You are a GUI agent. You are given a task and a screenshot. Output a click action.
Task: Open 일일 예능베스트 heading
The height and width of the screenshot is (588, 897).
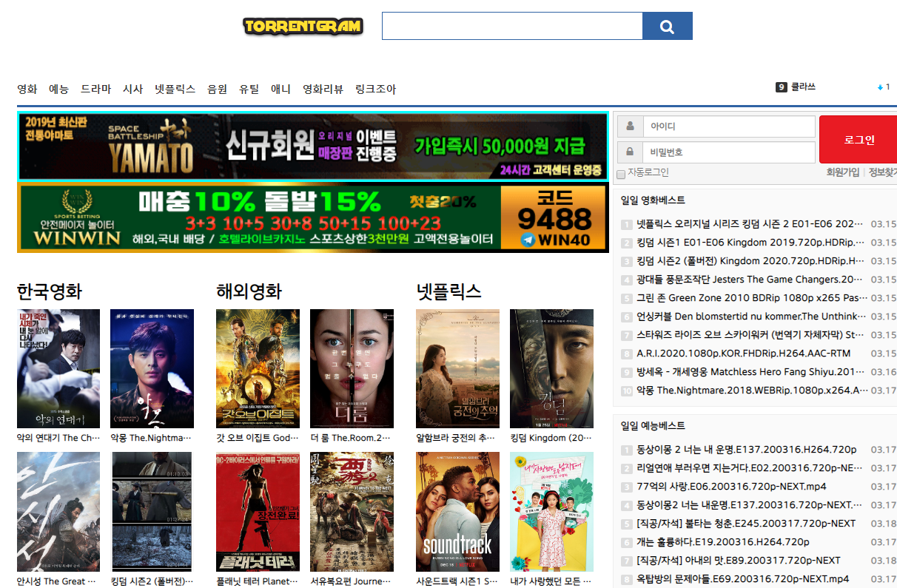click(653, 426)
